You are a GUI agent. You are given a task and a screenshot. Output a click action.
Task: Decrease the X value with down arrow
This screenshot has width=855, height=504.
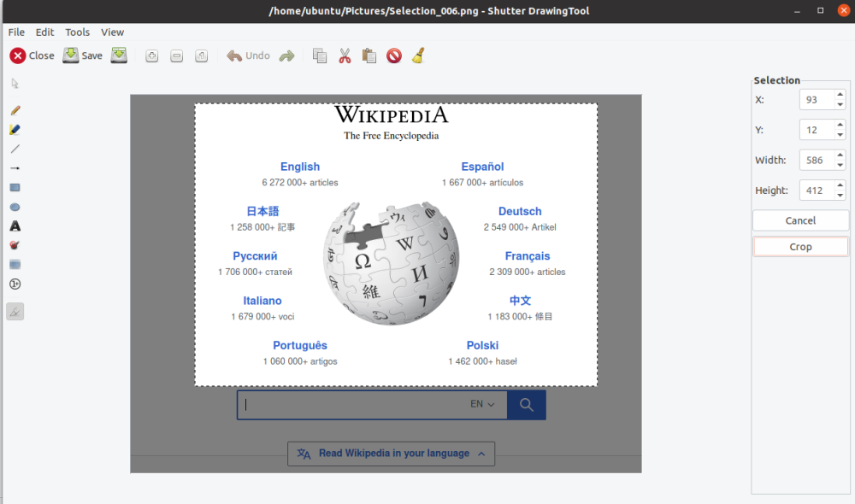pyautogui.click(x=840, y=104)
